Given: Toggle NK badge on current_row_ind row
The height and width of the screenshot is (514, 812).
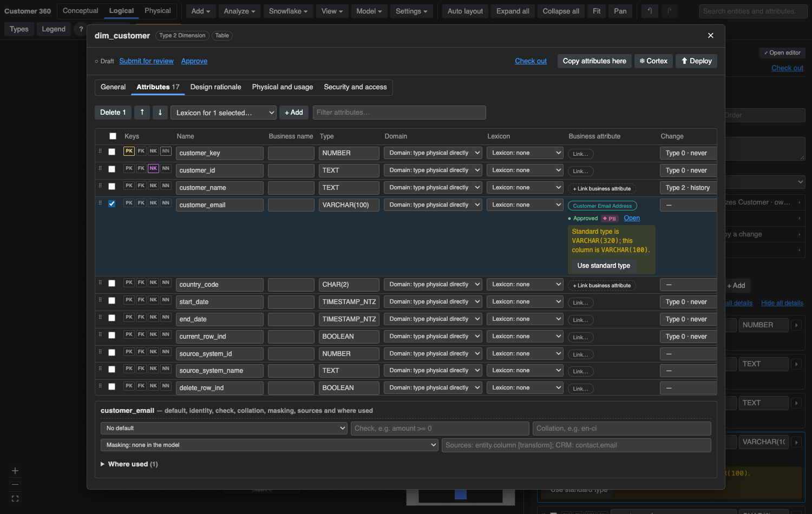Looking at the screenshot, I should click(x=153, y=334).
